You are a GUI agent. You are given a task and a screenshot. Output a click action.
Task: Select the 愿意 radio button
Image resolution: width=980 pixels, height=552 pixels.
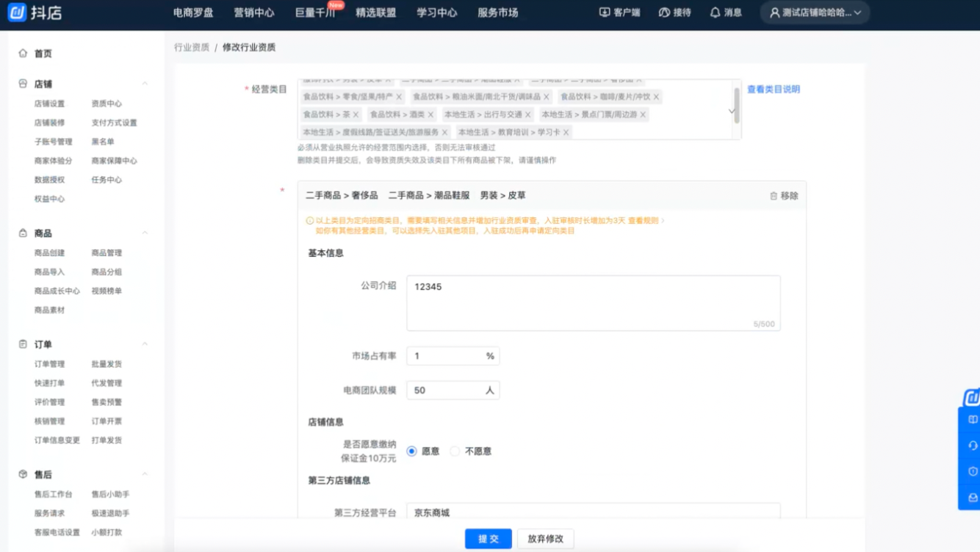(x=411, y=451)
